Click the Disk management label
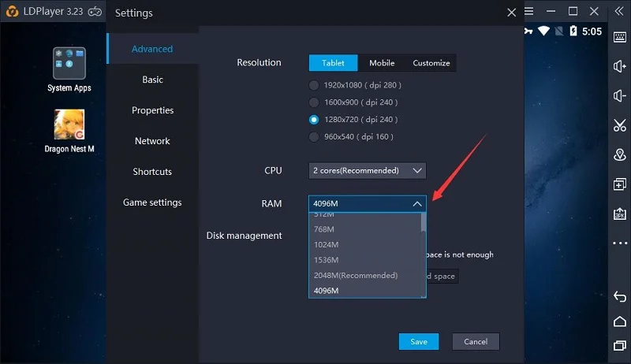Screen dimensions: 631x364 pyautogui.click(x=245, y=236)
